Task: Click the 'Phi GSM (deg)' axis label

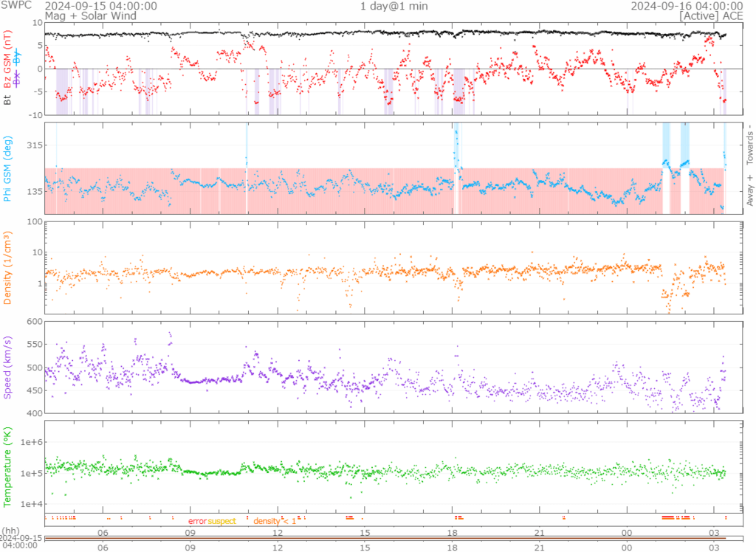Action: (8, 168)
